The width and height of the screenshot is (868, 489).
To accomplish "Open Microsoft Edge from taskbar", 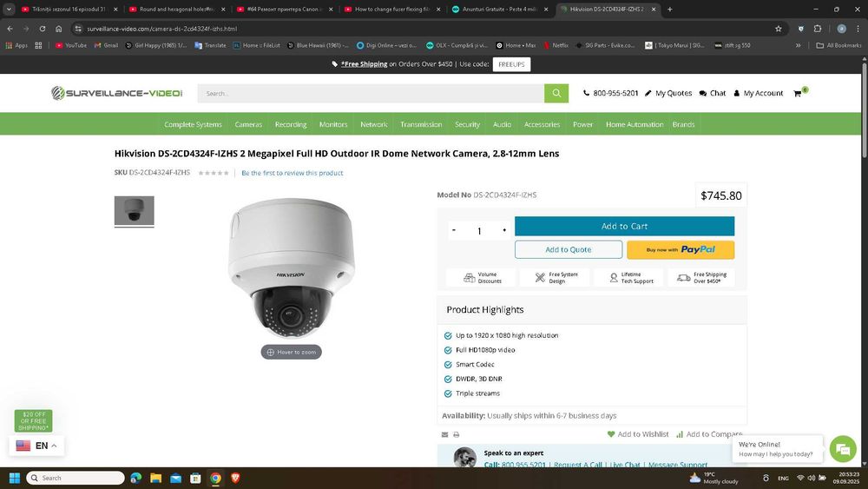I will pyautogui.click(x=135, y=478).
